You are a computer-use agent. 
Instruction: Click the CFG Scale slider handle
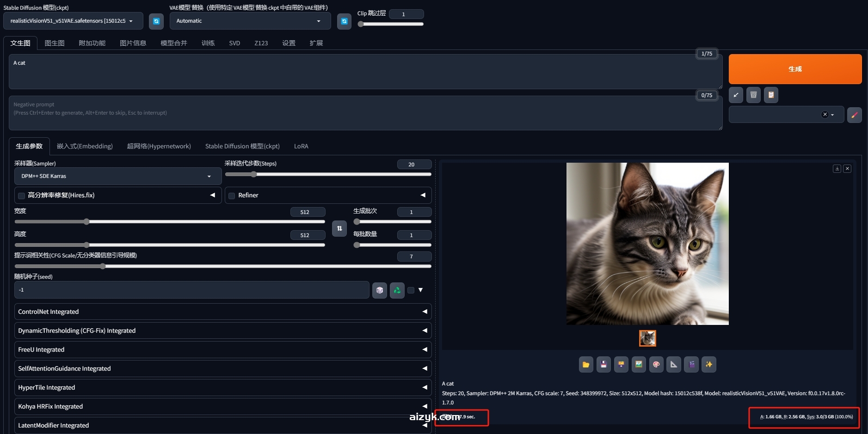pyautogui.click(x=103, y=266)
